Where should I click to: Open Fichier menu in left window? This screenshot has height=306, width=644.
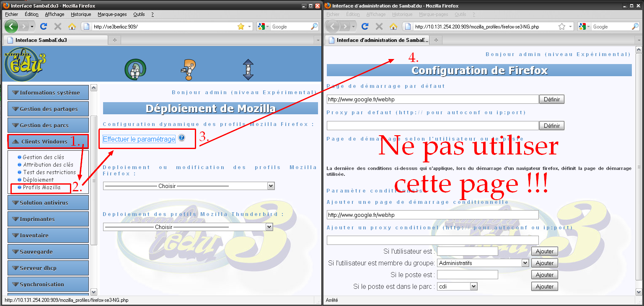tap(11, 14)
